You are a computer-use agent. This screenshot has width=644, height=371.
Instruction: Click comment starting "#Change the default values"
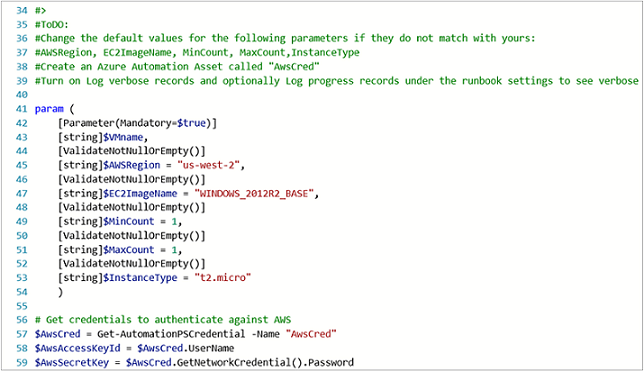click(x=285, y=39)
